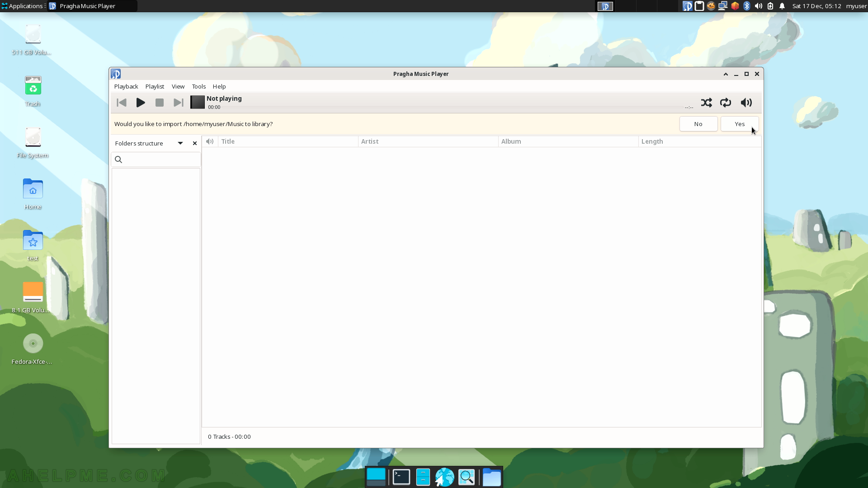This screenshot has width=868, height=488.
Task: Open the myuser session menu
Action: click(x=856, y=6)
